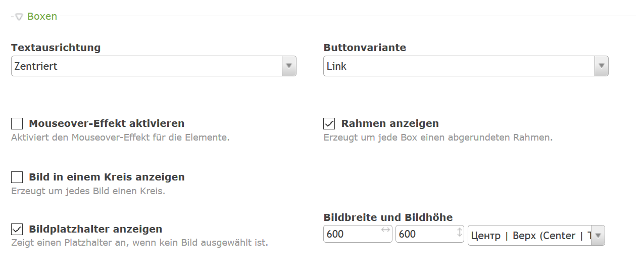This screenshot has width=644, height=272.
Task: Click the Link button variant field
Action: [x=459, y=66]
